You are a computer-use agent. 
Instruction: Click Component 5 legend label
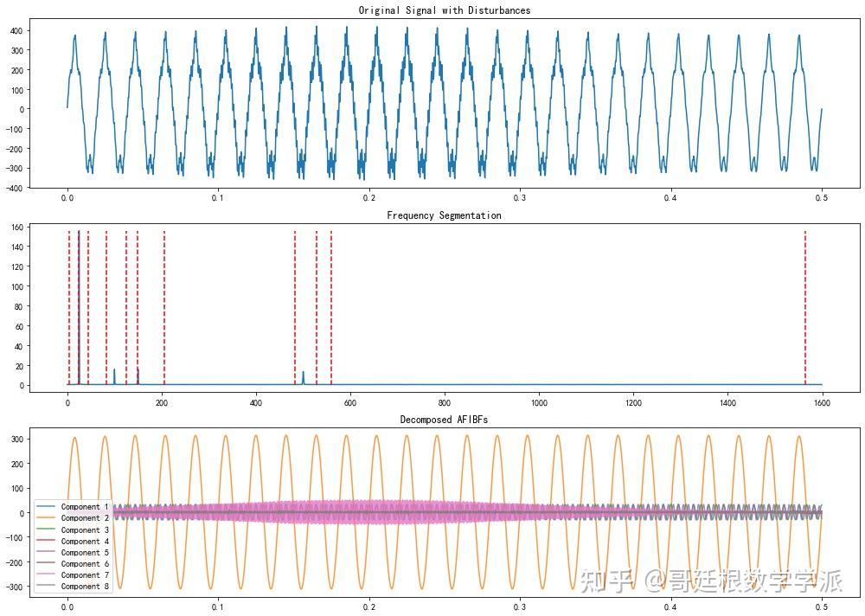pyautogui.click(x=85, y=553)
